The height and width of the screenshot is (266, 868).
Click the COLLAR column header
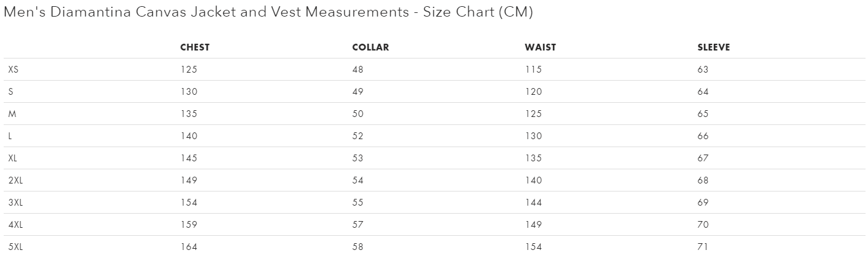coord(371,47)
